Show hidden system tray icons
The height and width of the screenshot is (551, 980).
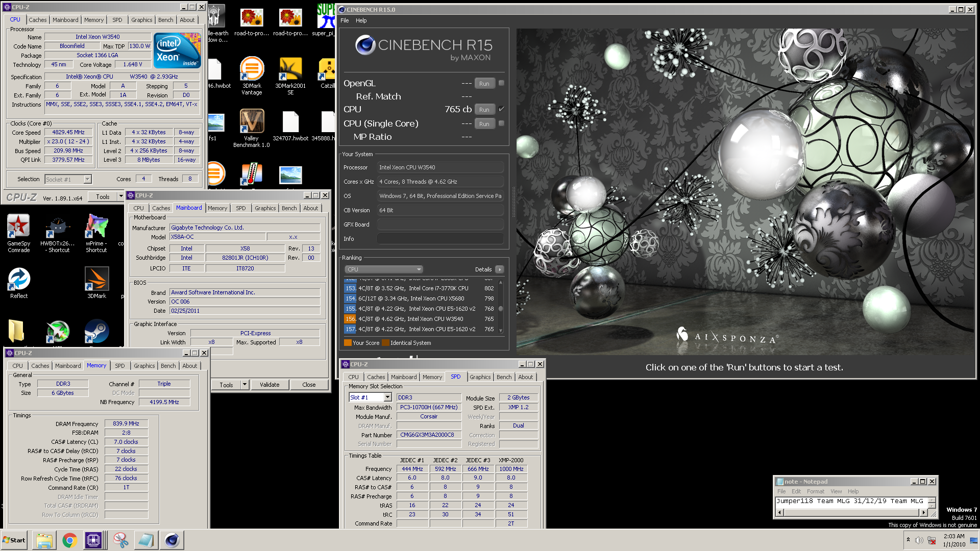(x=908, y=540)
